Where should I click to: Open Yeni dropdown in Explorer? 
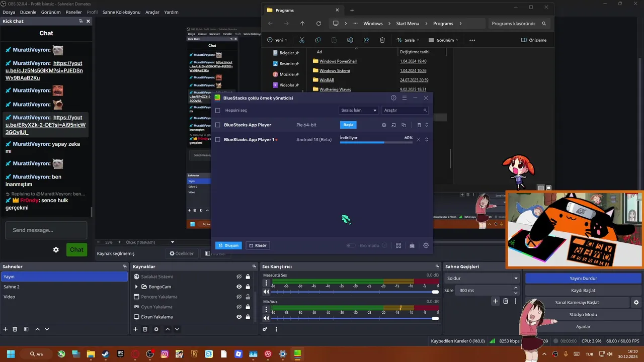click(x=278, y=40)
